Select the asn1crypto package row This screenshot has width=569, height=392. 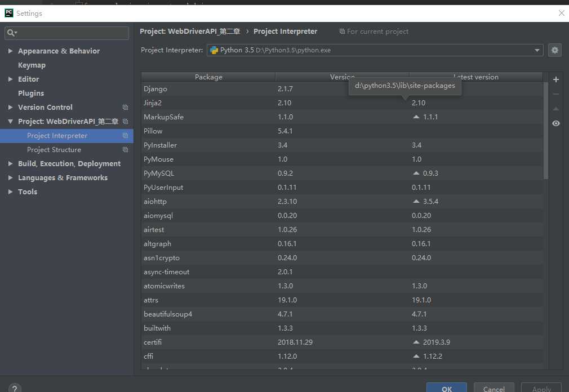point(342,258)
